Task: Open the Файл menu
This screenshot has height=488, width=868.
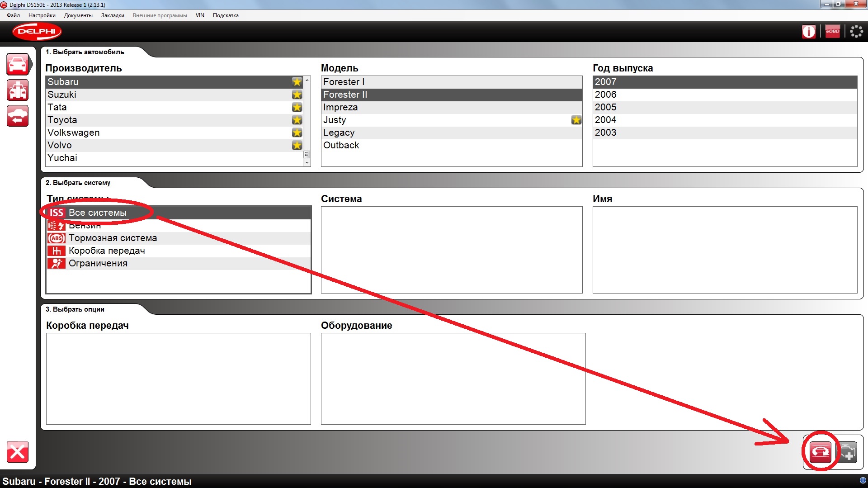Action: click(x=13, y=15)
